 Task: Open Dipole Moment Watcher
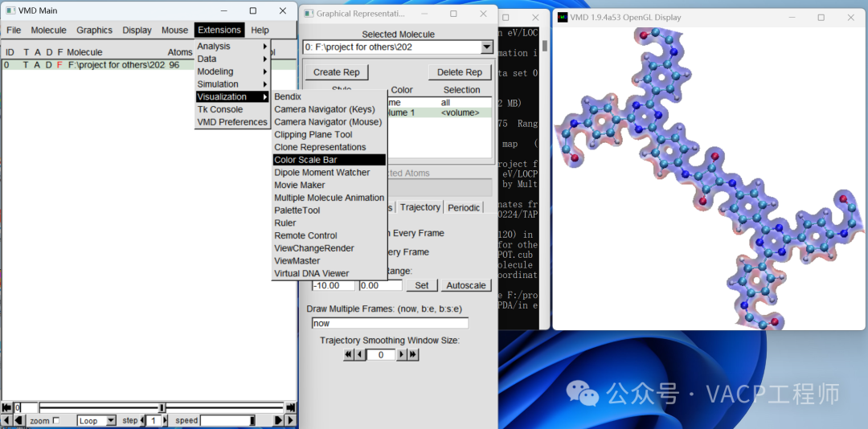pyautogui.click(x=330, y=172)
